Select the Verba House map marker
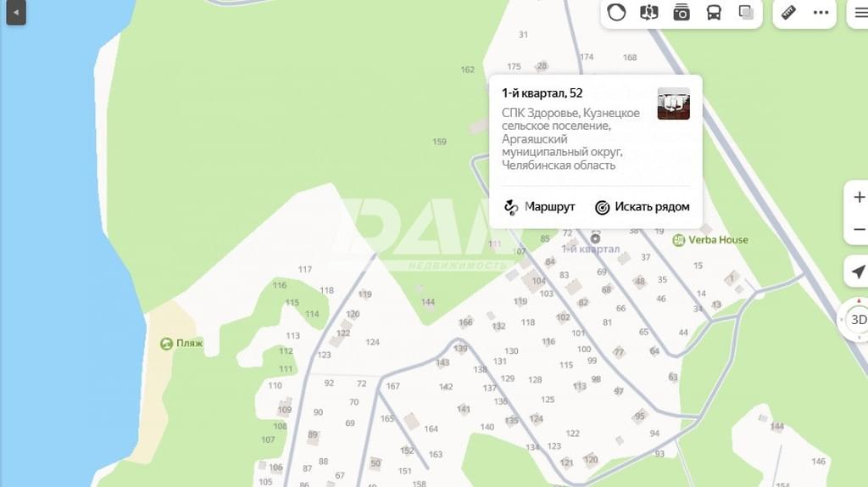The image size is (868, 487). pos(678,240)
